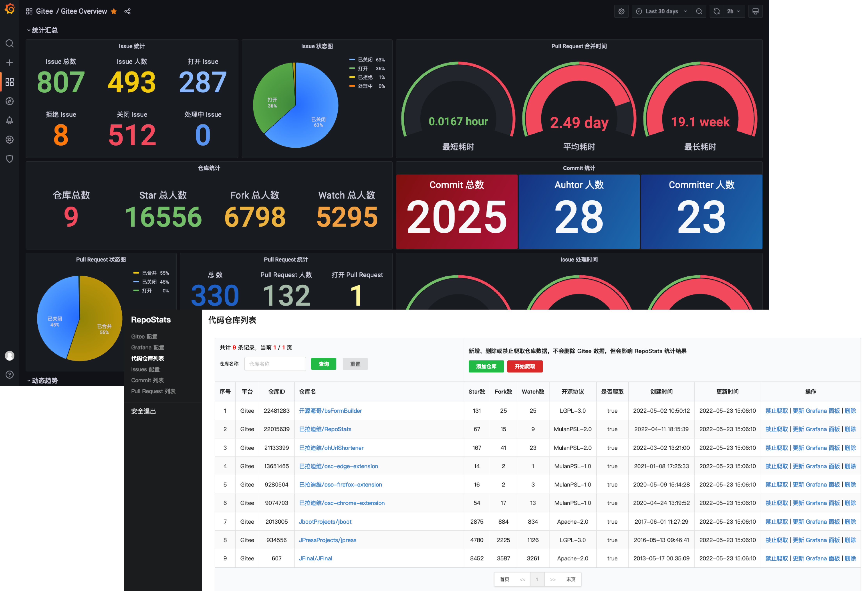
Task: Open the Last 30 days time picker
Action: point(662,11)
